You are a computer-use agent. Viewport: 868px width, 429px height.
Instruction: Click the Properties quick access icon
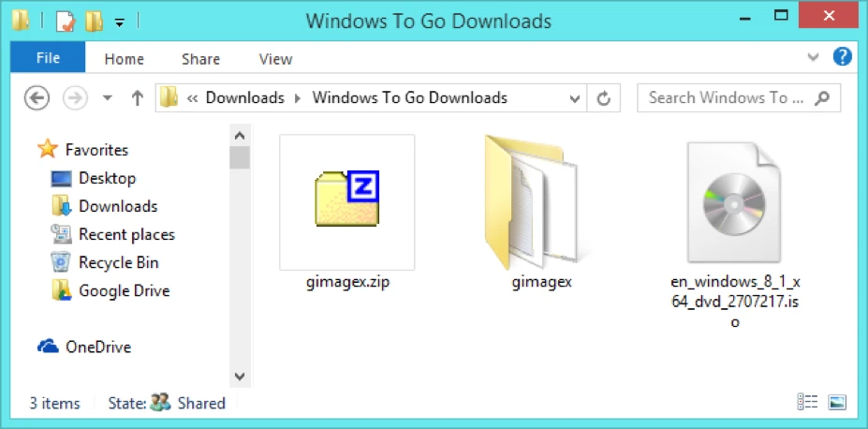pyautogui.click(x=66, y=21)
